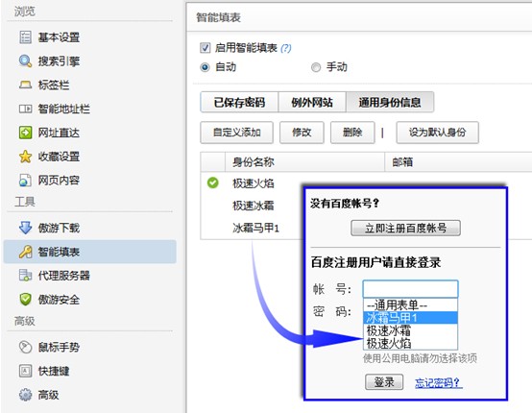Click the 傲游安全 shield icon
Viewport: 532px width, 413px height.
25,300
